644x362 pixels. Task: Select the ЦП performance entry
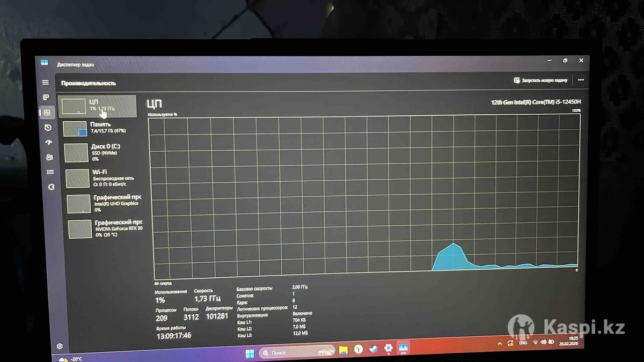tap(97, 106)
